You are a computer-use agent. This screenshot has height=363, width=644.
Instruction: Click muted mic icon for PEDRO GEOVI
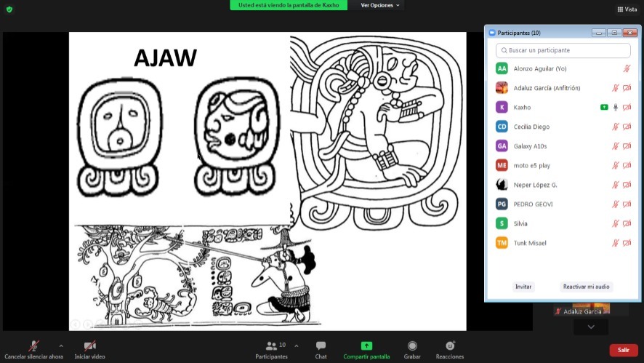[615, 204]
